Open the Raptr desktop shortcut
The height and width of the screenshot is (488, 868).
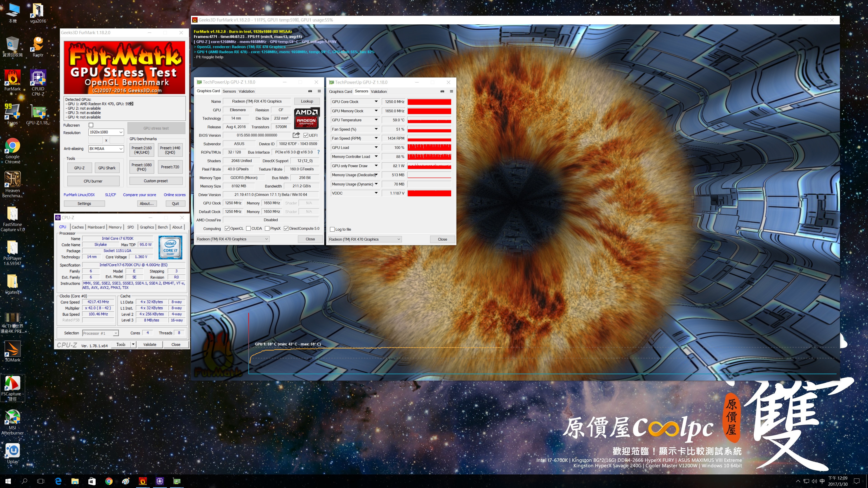pos(38,46)
